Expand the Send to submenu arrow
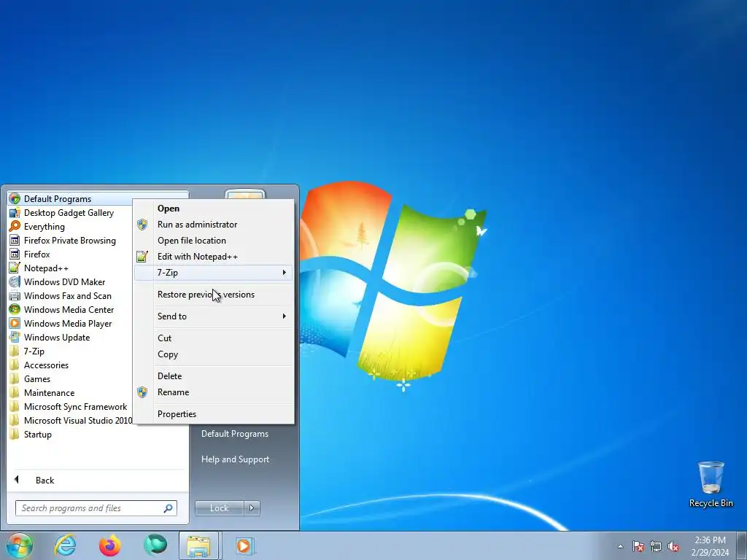The width and height of the screenshot is (747, 560). tap(284, 316)
